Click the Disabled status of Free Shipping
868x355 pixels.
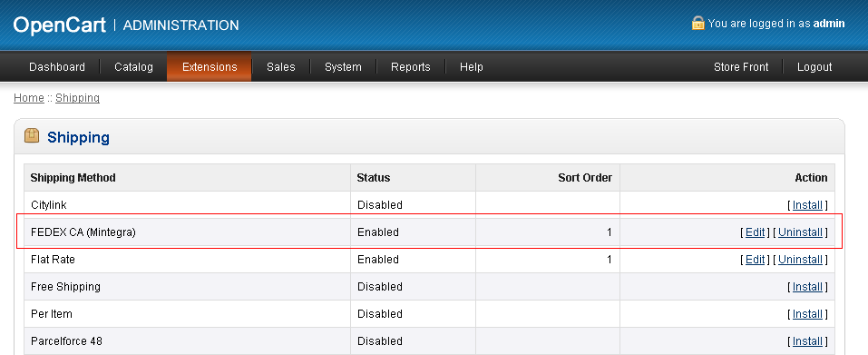tap(380, 286)
